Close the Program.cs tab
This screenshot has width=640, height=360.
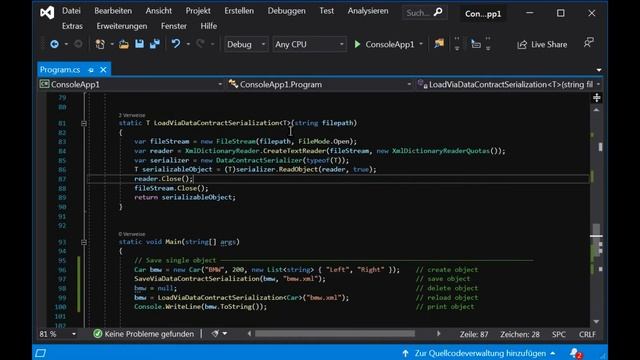tap(103, 70)
